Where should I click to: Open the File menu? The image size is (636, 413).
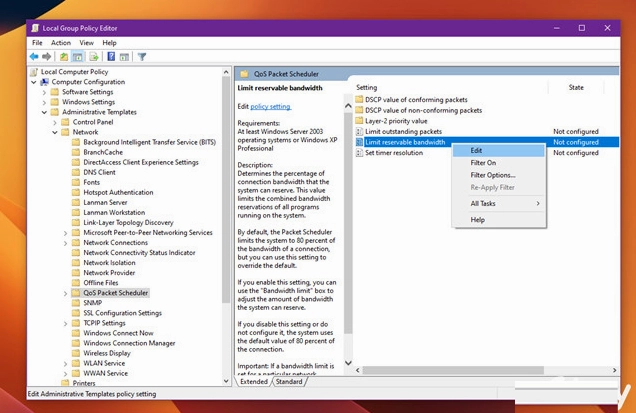[x=37, y=43]
